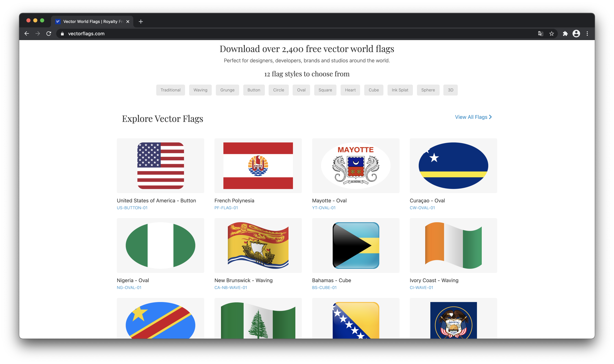The height and width of the screenshot is (364, 614).
Task: Open the Mayotte Oval flag thumbnail
Action: click(355, 166)
